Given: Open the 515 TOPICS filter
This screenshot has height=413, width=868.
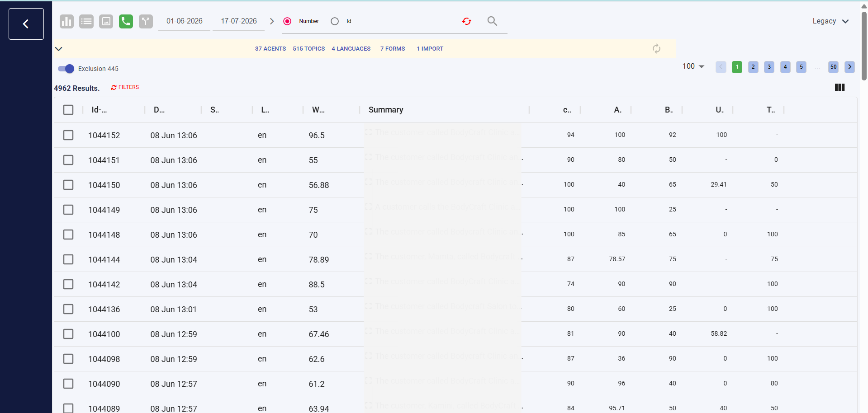Looking at the screenshot, I should (309, 49).
